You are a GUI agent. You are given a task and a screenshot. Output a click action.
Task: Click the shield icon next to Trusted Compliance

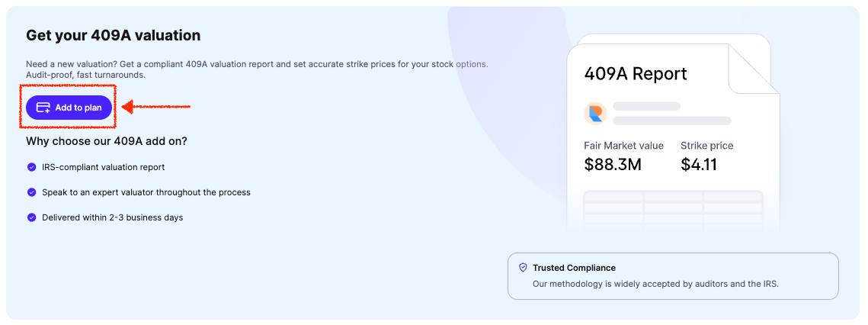[523, 268]
